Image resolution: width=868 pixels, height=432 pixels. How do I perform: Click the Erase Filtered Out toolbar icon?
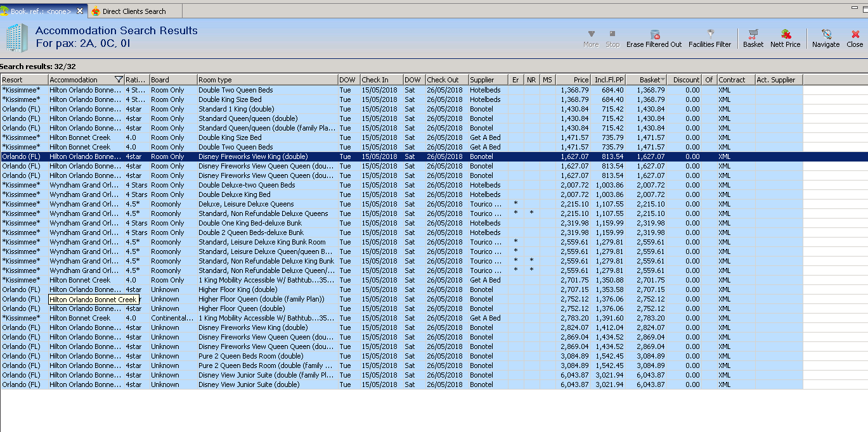654,34
